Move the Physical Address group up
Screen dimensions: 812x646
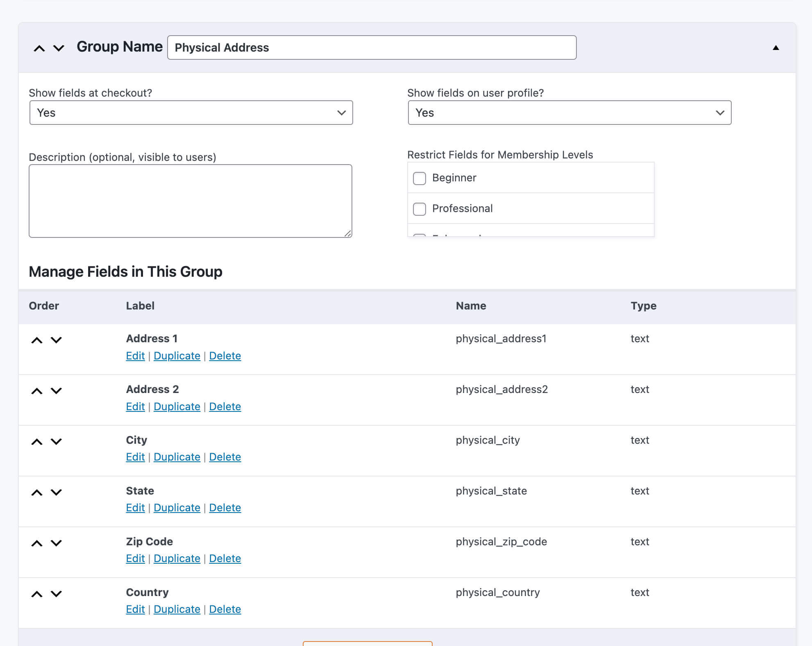39,47
